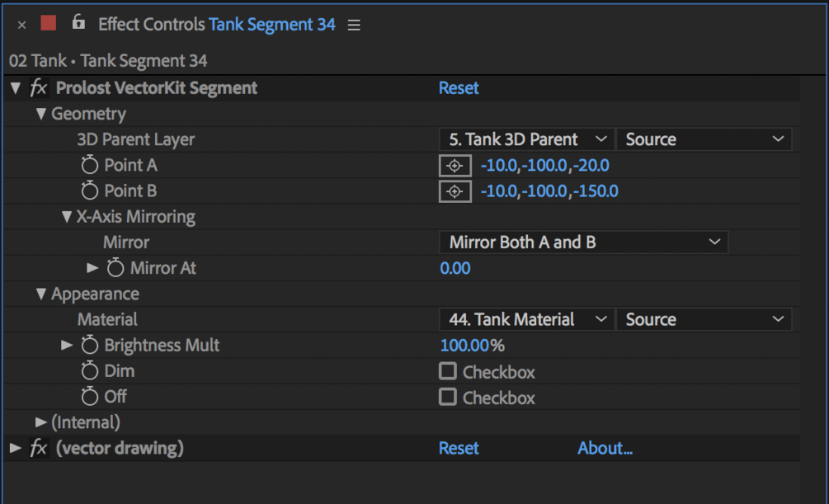Click the Brightness Mult stopwatch icon
The height and width of the screenshot is (504, 829).
[x=90, y=346]
